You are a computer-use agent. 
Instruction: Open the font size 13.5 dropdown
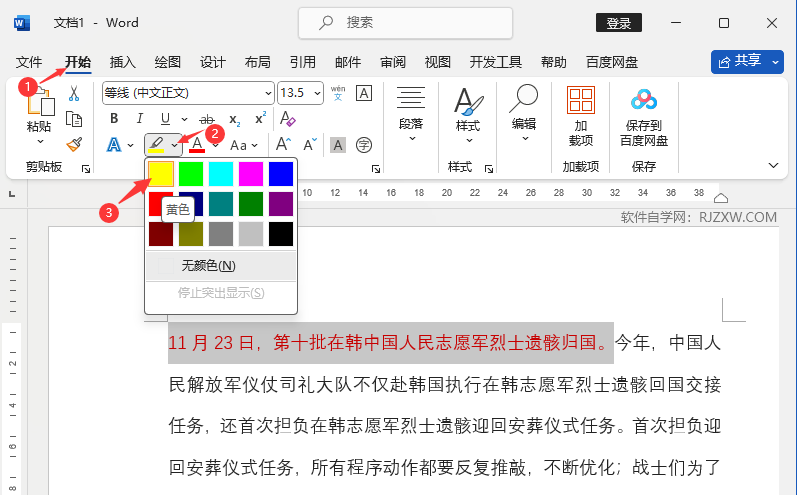coord(317,93)
